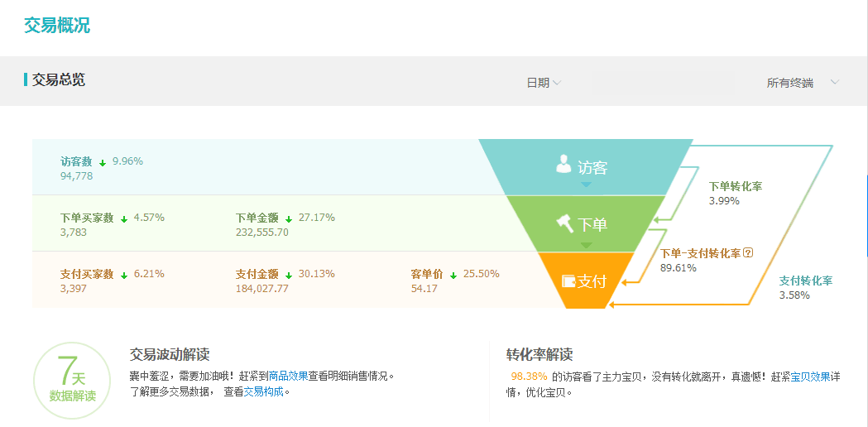The image size is (868, 427).
Task: Click the 访客 person icon in funnel
Action: click(563, 165)
